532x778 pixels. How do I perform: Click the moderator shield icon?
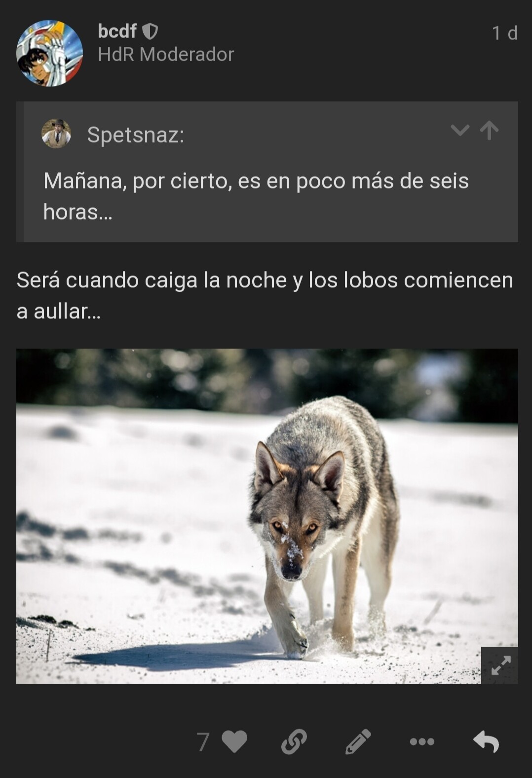point(150,32)
